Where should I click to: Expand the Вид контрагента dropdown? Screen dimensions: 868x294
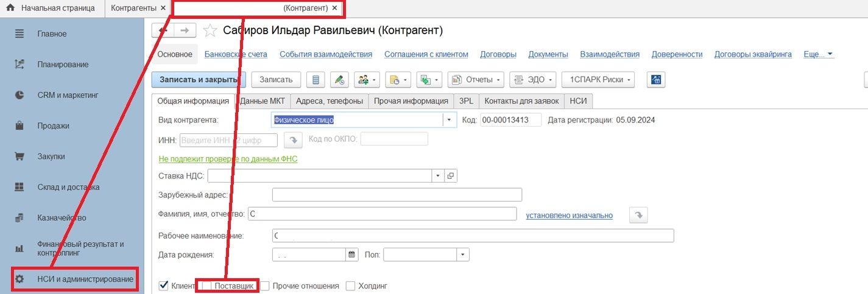(450, 120)
